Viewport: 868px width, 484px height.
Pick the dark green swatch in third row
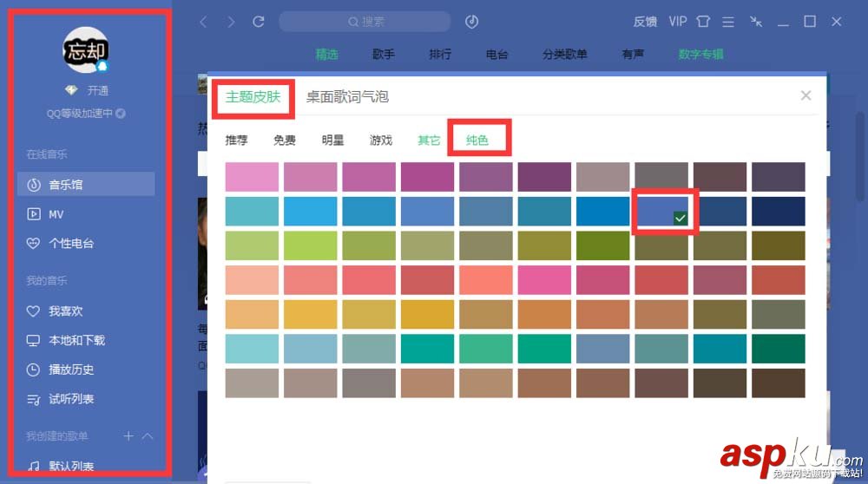tap(603, 245)
